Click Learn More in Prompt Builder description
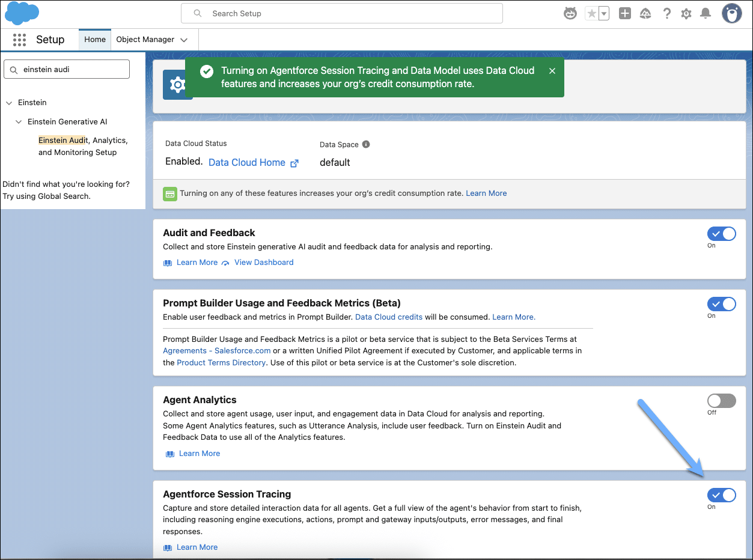Viewport: 753px width, 560px height. point(514,317)
